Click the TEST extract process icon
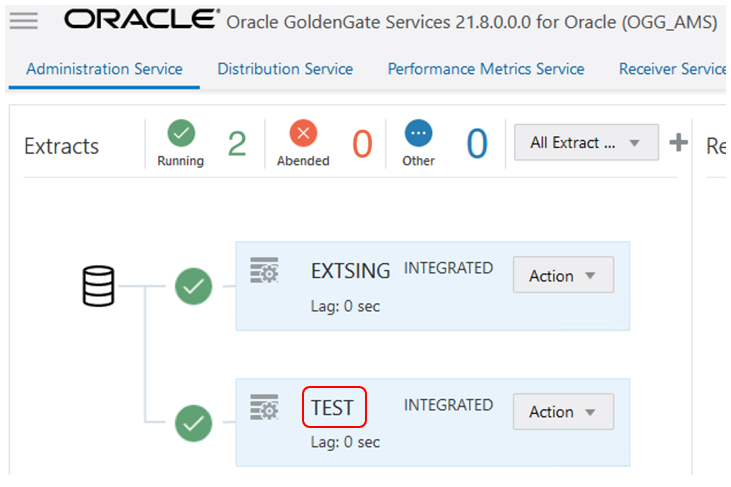The height and width of the screenshot is (487, 731). click(x=264, y=407)
